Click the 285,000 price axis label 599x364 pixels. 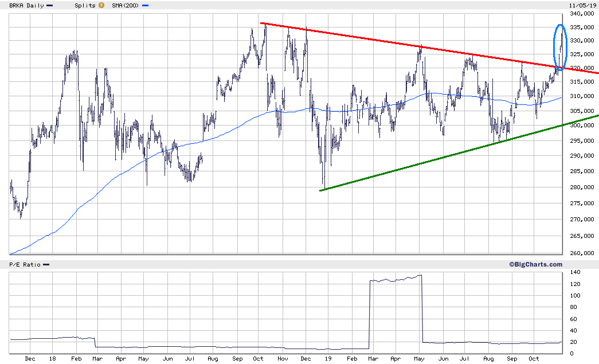pos(582,171)
